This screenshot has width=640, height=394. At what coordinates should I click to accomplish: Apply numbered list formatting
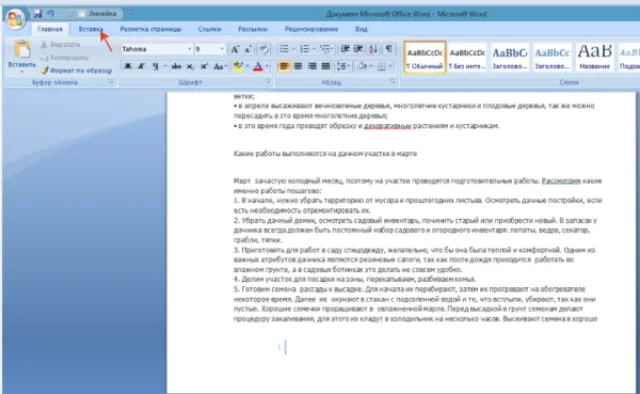click(x=304, y=49)
